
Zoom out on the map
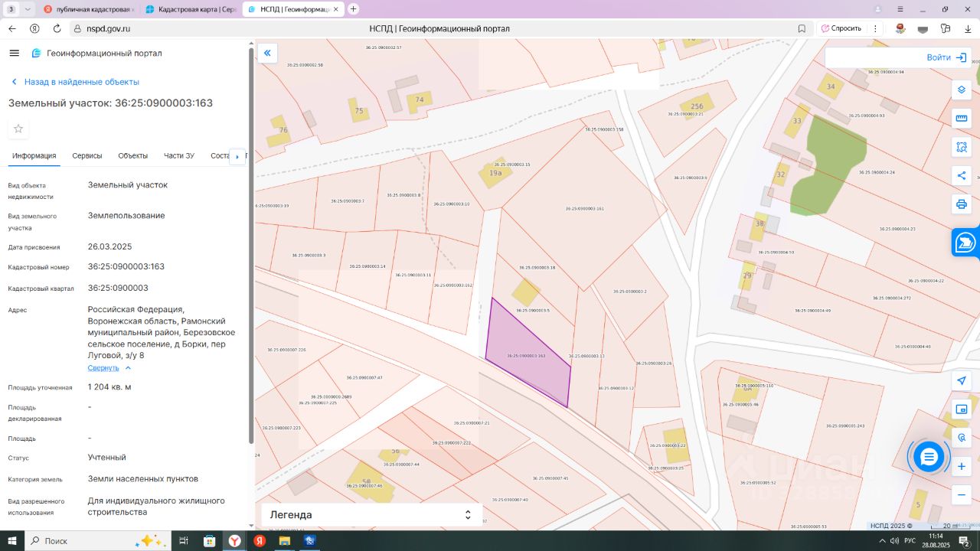(x=962, y=495)
